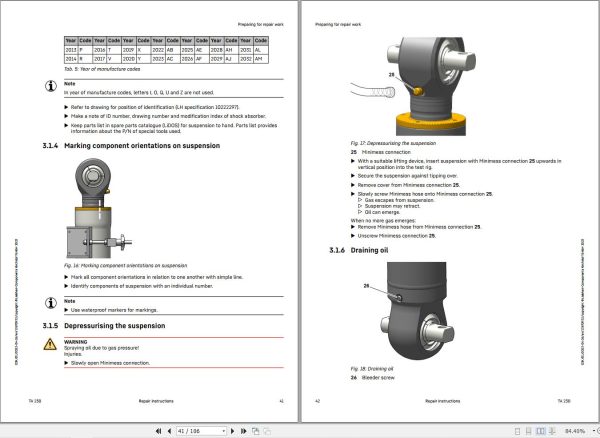Click legend entry '25 Minimess connection'
Viewport: 600px width, 438px height.
point(380,152)
